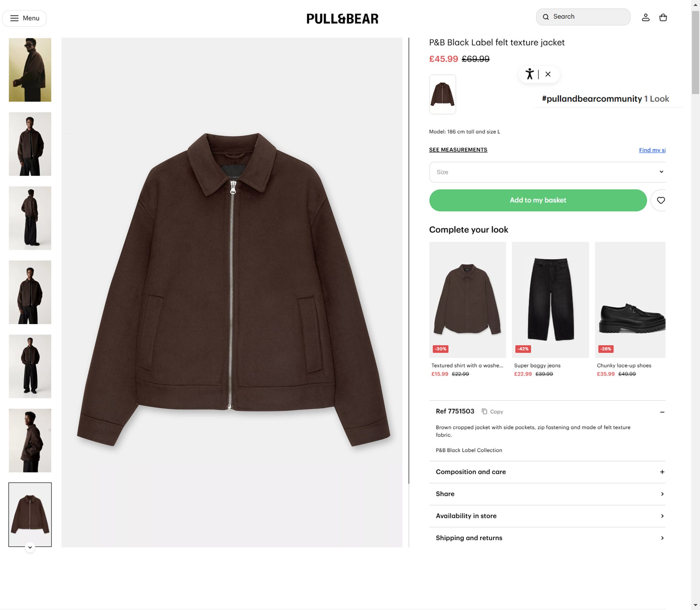Open the user account icon
700x610 pixels.
645,17
